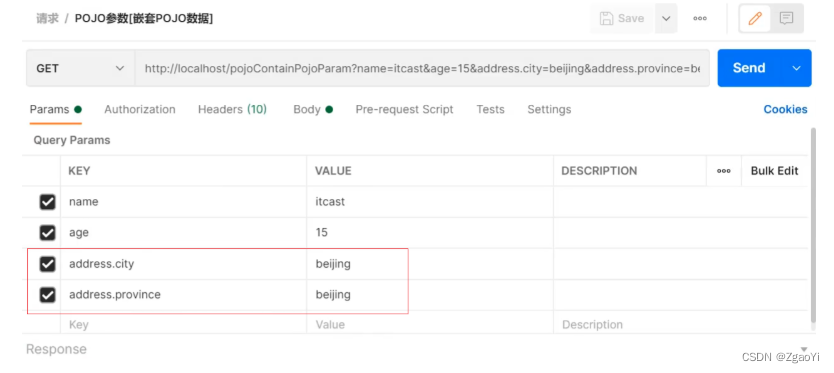This screenshot has height=373, width=834.
Task: Open the Cookies link
Action: (x=785, y=110)
